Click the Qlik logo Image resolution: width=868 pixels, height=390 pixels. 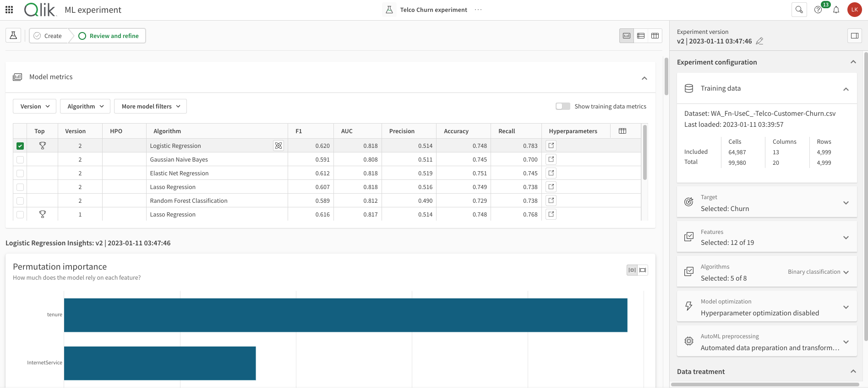(x=40, y=10)
